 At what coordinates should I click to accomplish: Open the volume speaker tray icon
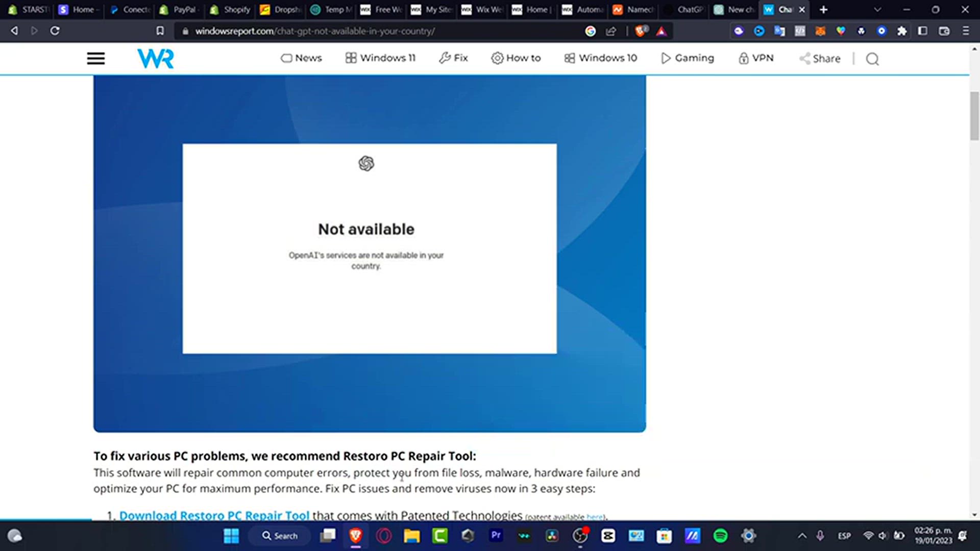pos(883,536)
